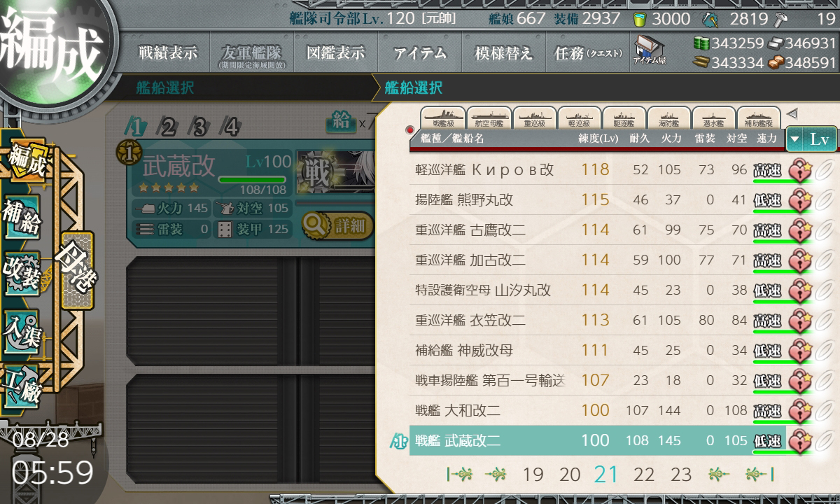Toggle the red filter indicator dot
Image resolution: width=840 pixels, height=504 pixels.
[410, 130]
